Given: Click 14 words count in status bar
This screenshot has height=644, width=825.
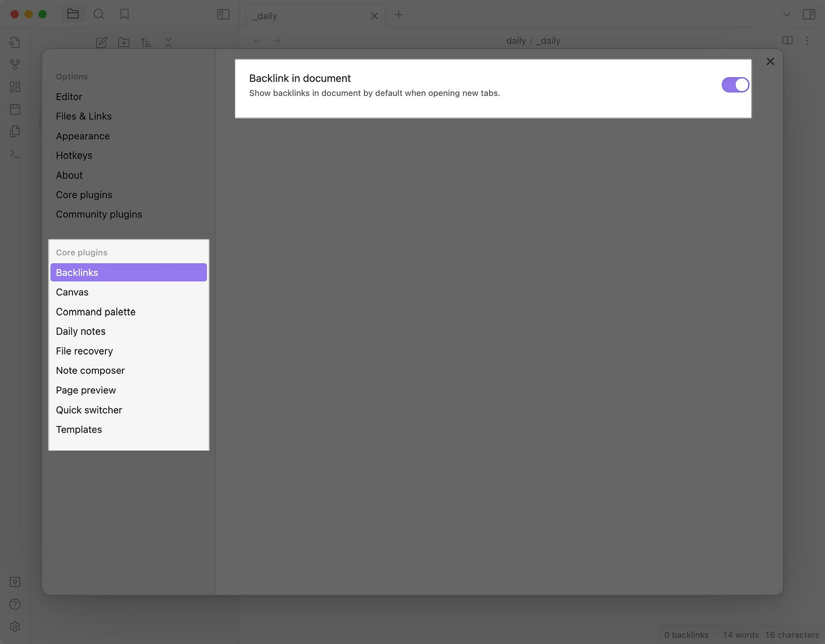Looking at the screenshot, I should click(x=741, y=635).
